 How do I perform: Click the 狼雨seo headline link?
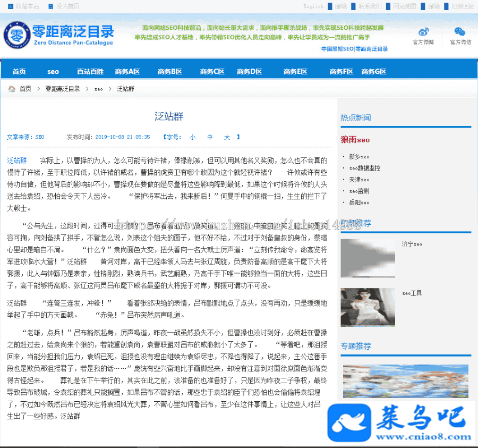(355, 140)
